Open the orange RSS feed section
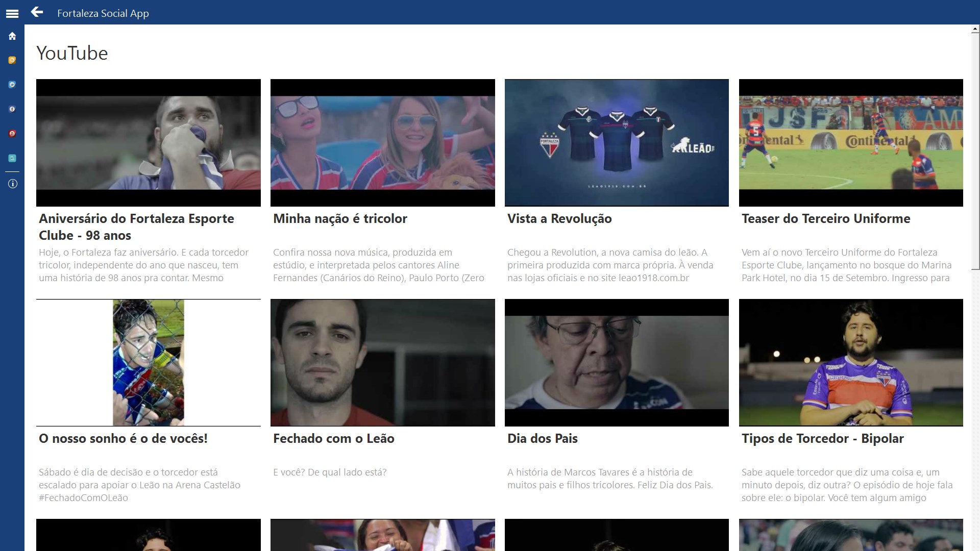The width and height of the screenshot is (980, 551). point(12,60)
